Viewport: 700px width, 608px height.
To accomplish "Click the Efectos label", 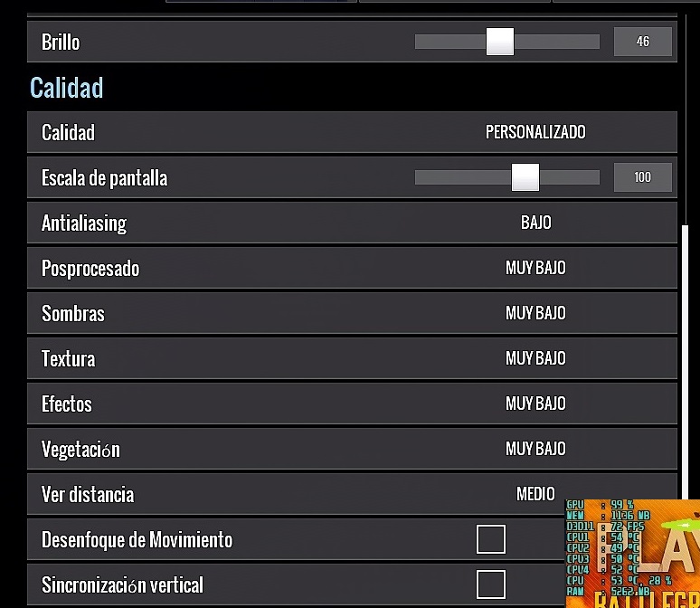I will tap(67, 404).
